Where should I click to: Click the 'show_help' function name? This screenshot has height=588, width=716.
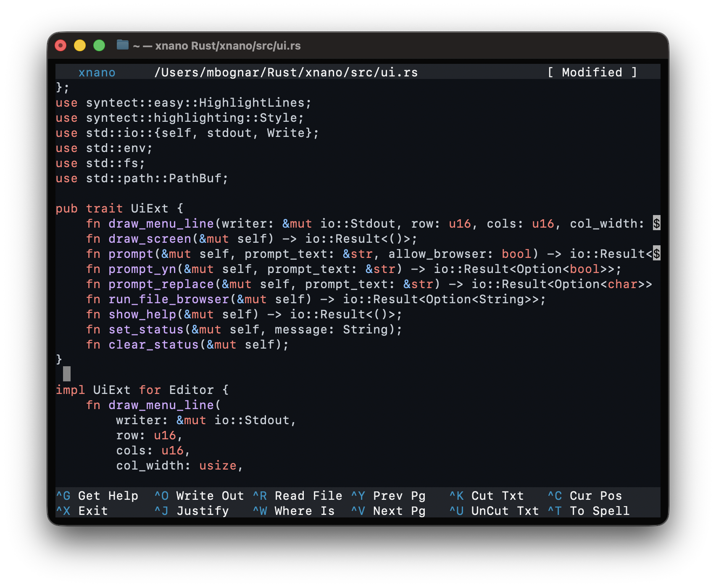142,314
